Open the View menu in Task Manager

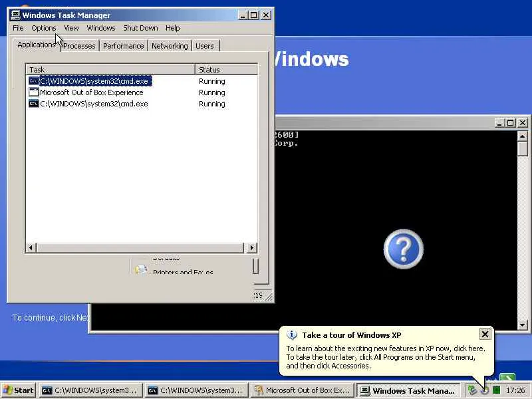click(x=71, y=28)
